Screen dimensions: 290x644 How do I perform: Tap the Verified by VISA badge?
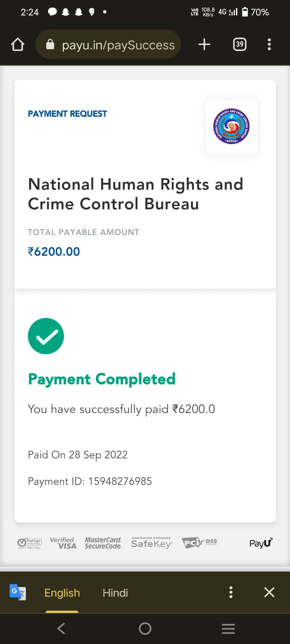pos(63,543)
